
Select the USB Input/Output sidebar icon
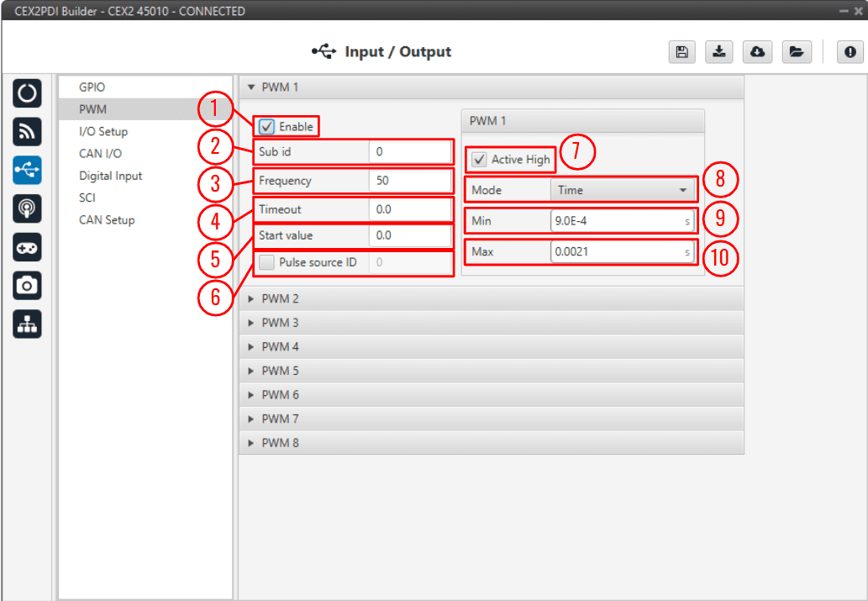27,170
